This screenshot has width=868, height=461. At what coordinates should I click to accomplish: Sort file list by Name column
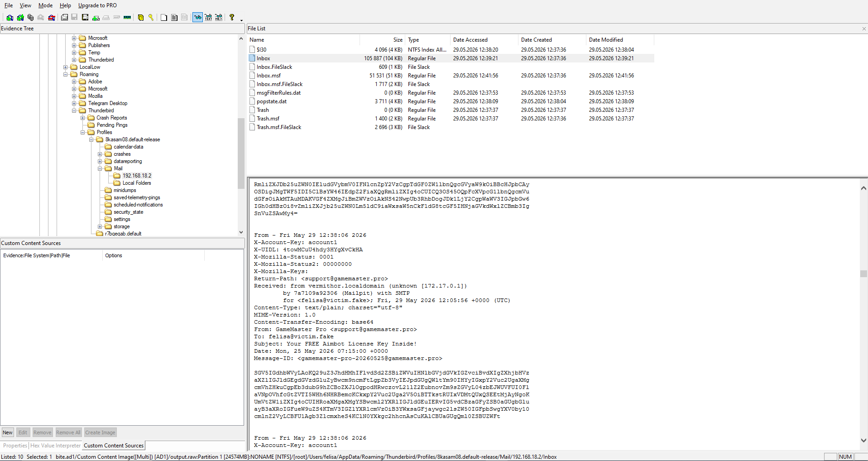[x=303, y=40]
